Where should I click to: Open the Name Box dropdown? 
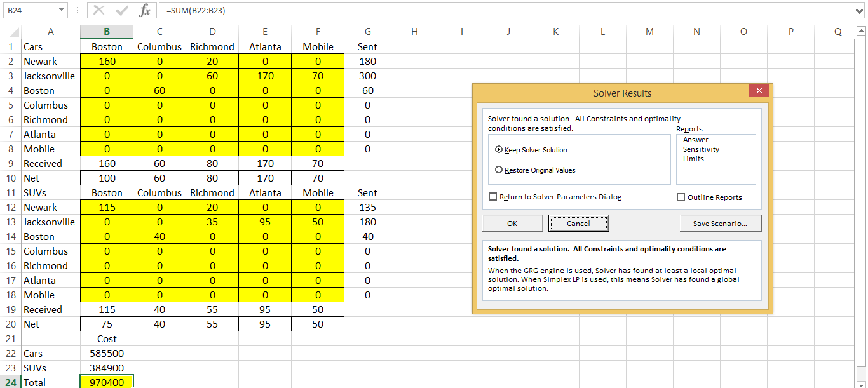62,10
